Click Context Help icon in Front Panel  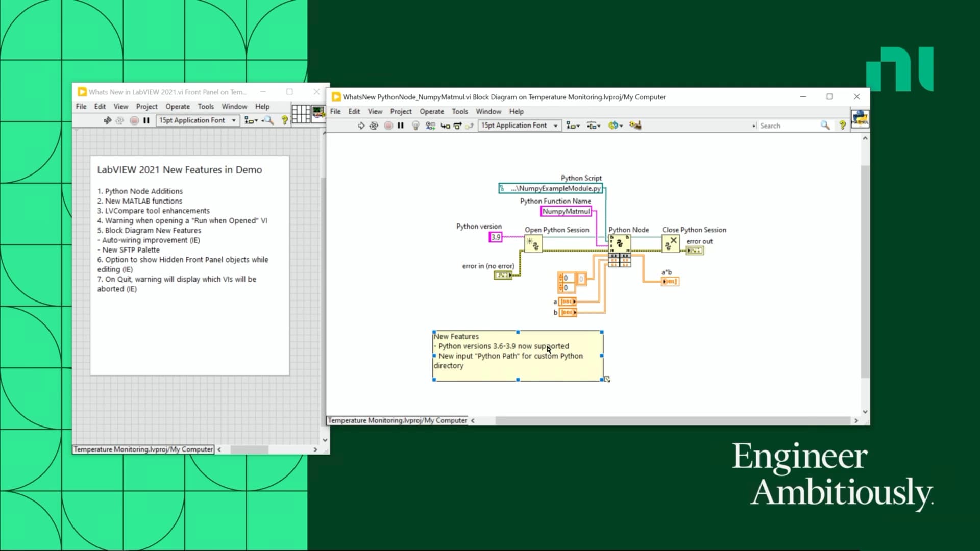point(284,120)
